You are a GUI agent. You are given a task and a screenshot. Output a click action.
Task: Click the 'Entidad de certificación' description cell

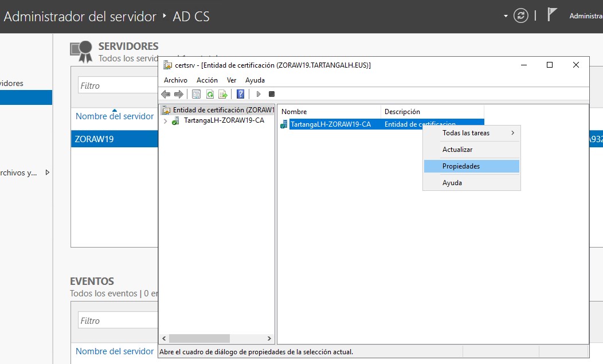click(x=420, y=124)
